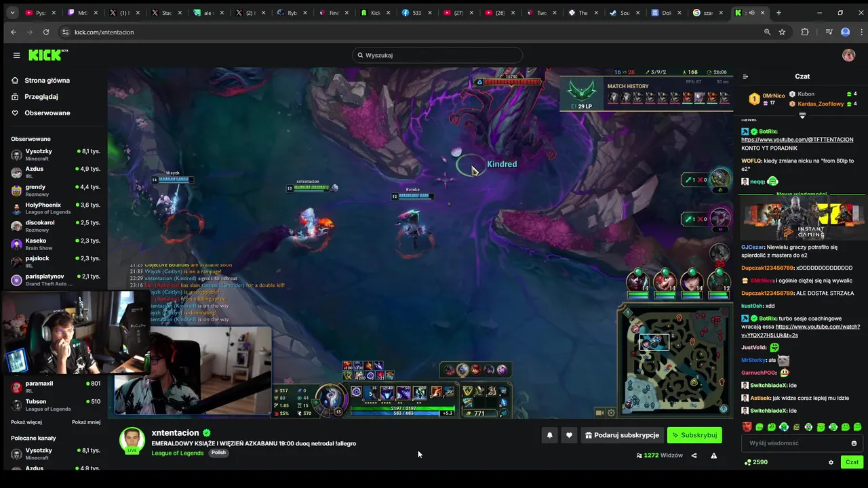This screenshot has width=868, height=488.
Task: Click the Polish language tag
Action: coord(218,453)
